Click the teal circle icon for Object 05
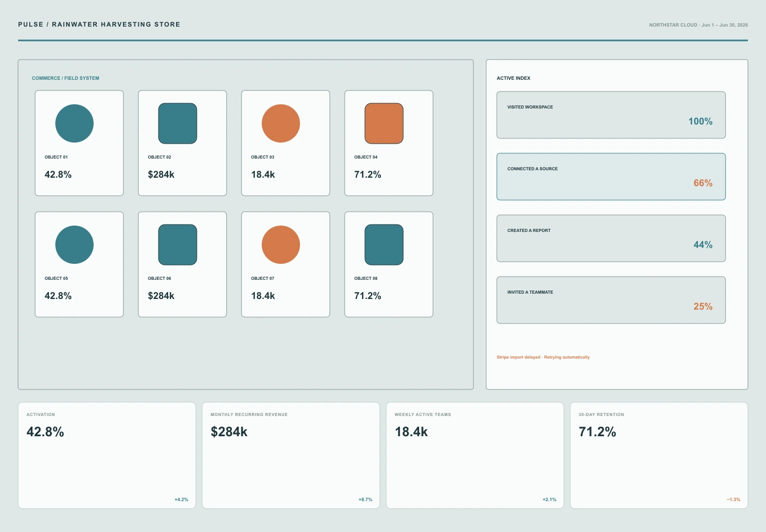The width and height of the screenshot is (766, 532). [74, 245]
